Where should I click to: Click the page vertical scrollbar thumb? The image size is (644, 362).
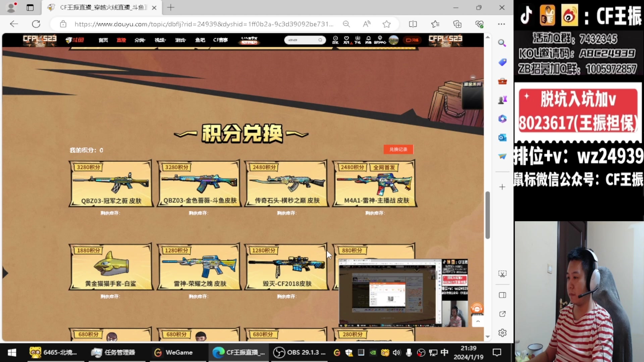point(487,215)
